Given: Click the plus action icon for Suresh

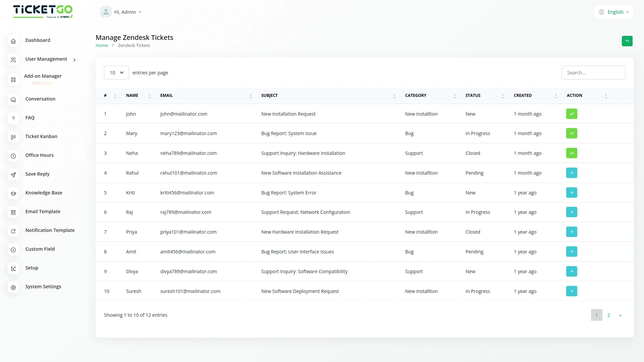Looking at the screenshot, I should point(572,291).
